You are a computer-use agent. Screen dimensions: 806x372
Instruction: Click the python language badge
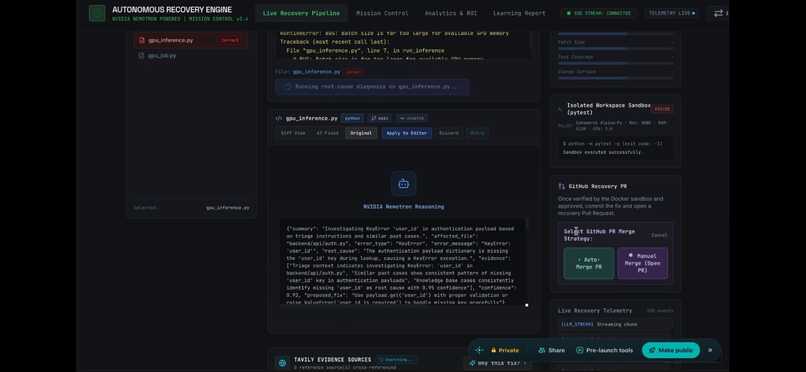click(352, 118)
